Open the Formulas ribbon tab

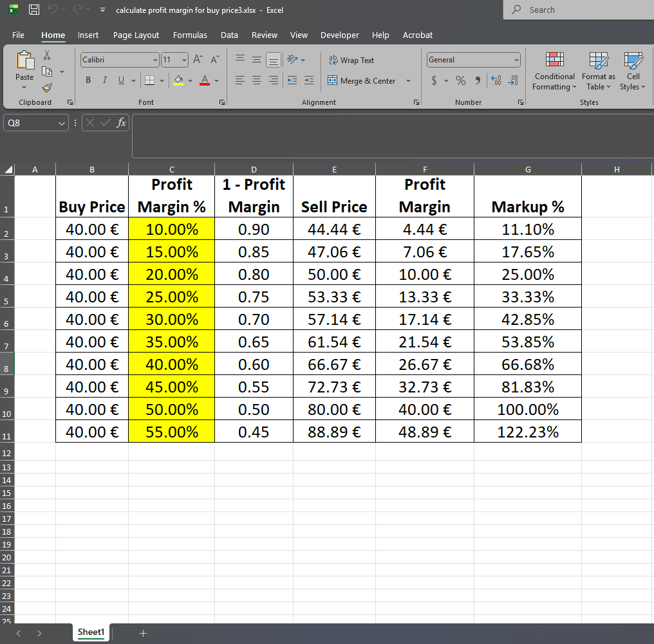tap(190, 35)
